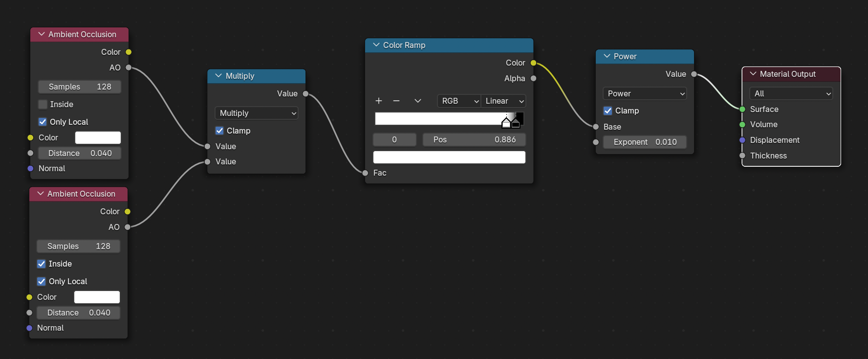Click the Pos 0.886 field
This screenshot has width=868, height=359.
point(474,139)
